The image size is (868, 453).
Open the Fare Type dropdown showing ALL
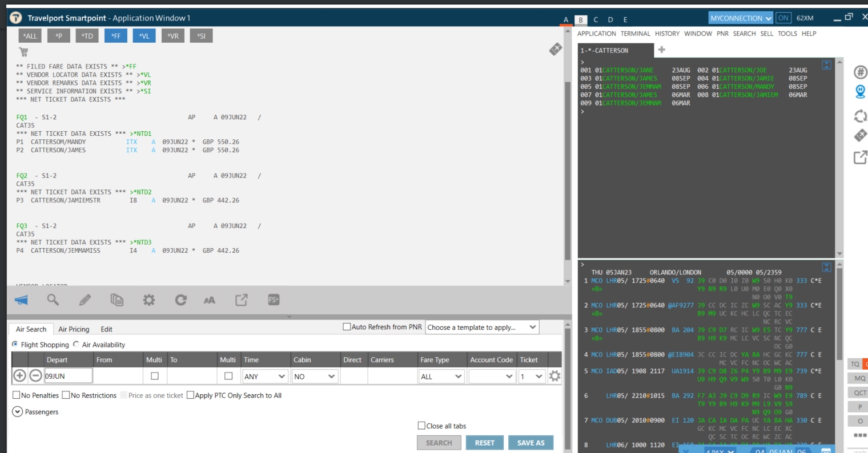click(x=441, y=377)
